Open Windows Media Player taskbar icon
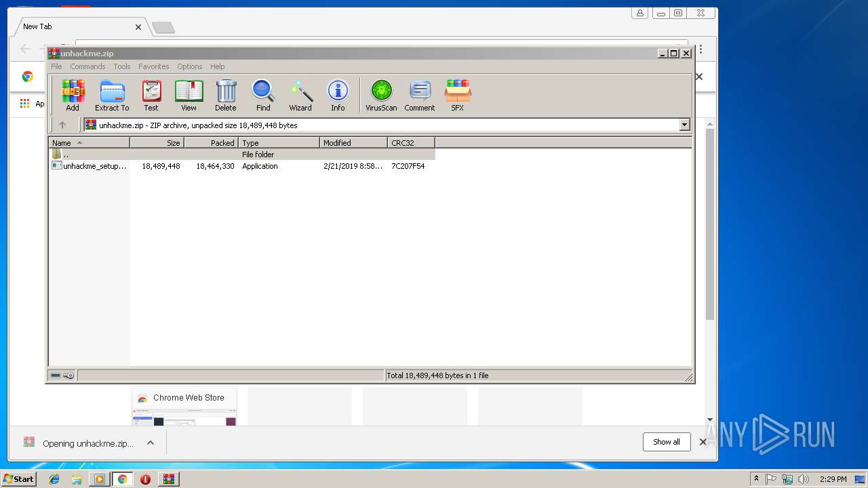This screenshot has width=868, height=488. click(100, 479)
